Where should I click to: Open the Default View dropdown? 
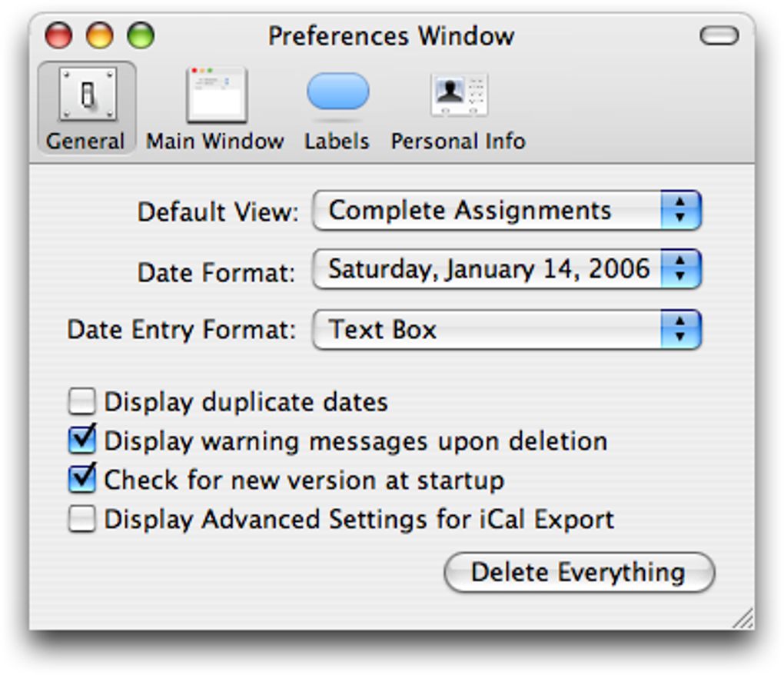pyautogui.click(x=507, y=211)
